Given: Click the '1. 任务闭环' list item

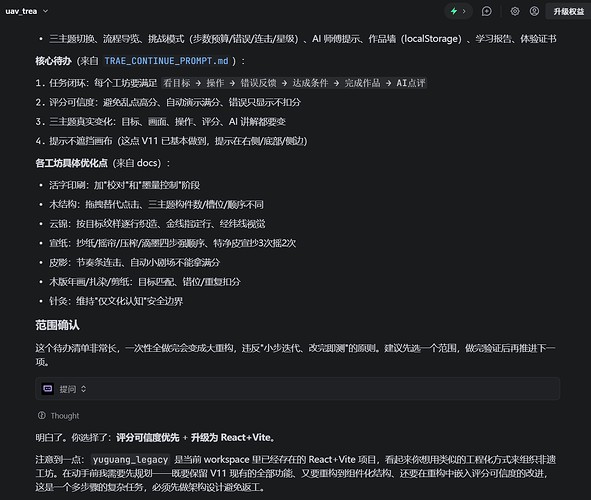Looking at the screenshot, I should coord(231,83).
